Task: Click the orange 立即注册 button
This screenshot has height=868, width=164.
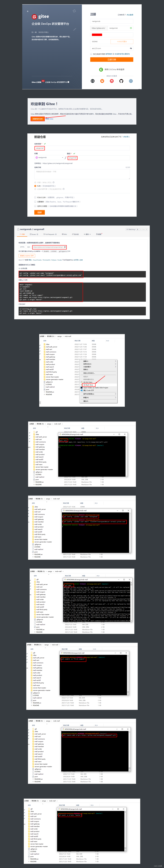Action: 112,59
